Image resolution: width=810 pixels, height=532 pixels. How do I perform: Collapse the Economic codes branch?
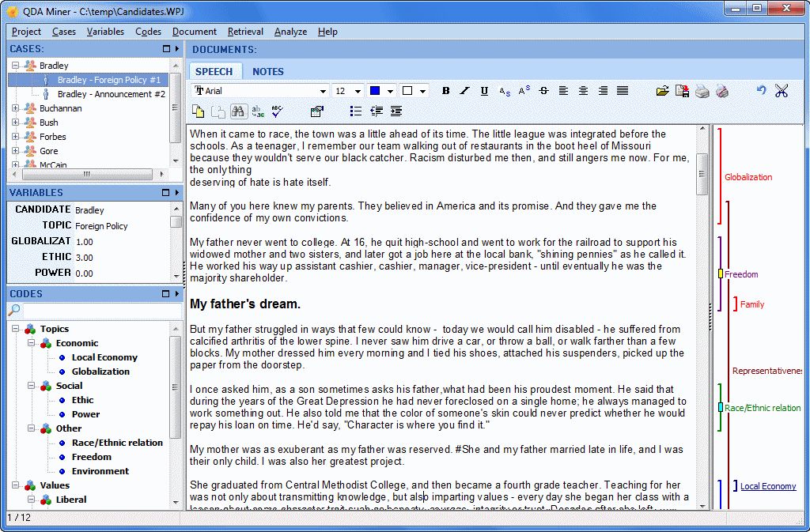(x=32, y=342)
